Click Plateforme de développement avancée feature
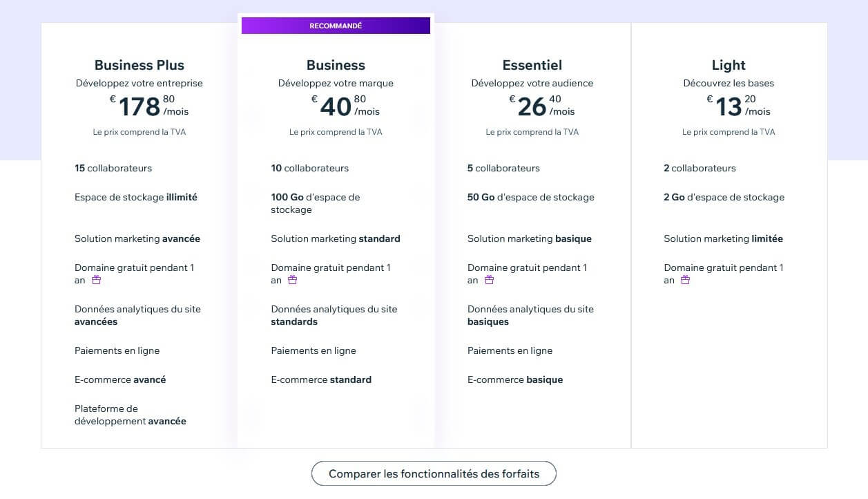 [131, 415]
